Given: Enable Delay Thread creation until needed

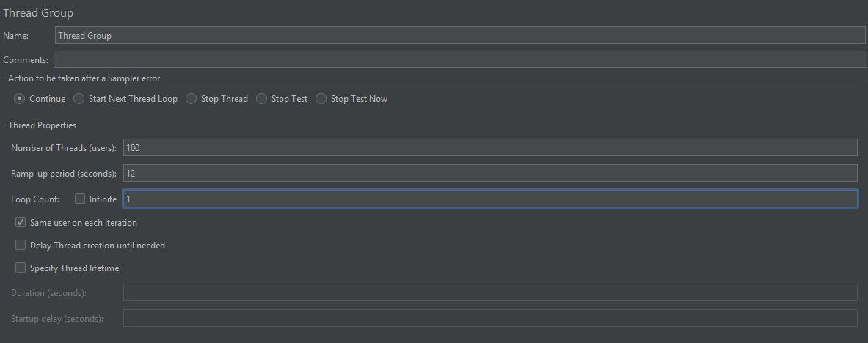Looking at the screenshot, I should click(x=21, y=245).
